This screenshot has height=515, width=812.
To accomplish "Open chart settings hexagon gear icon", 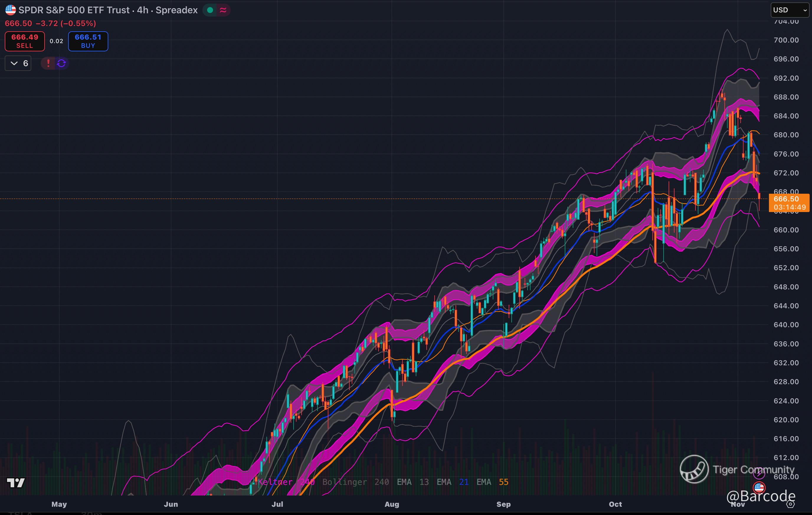I will (790, 504).
